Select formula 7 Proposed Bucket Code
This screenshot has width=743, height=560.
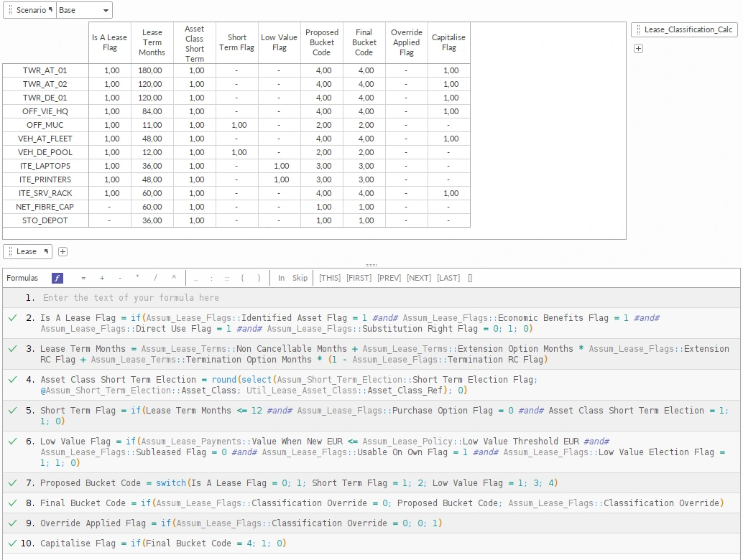pyautogui.click(x=371, y=483)
